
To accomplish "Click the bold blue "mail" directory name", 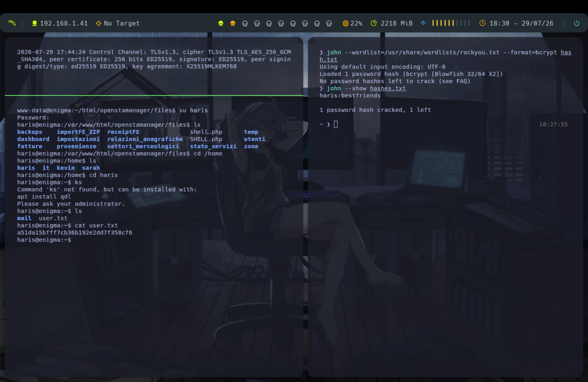I will click(24, 218).
